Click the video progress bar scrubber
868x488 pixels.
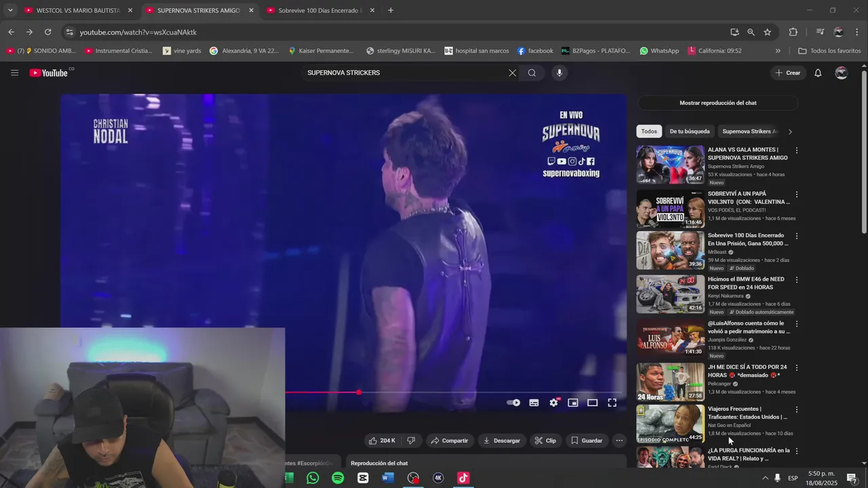click(359, 392)
